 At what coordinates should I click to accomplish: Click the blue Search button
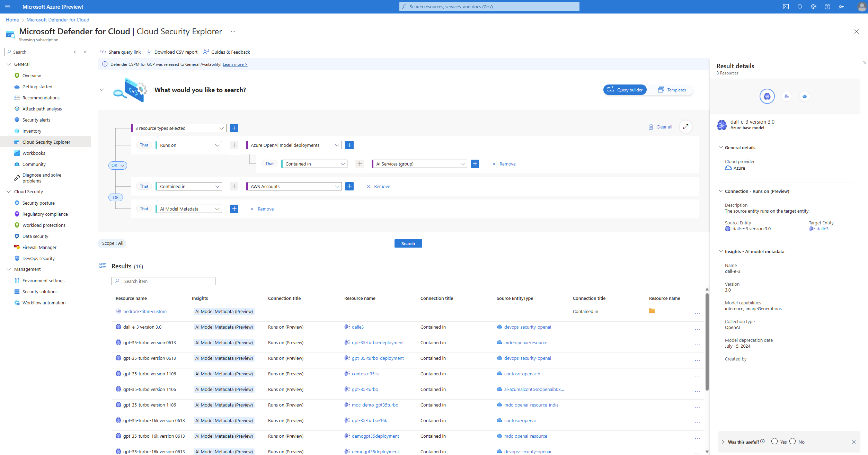pos(408,243)
